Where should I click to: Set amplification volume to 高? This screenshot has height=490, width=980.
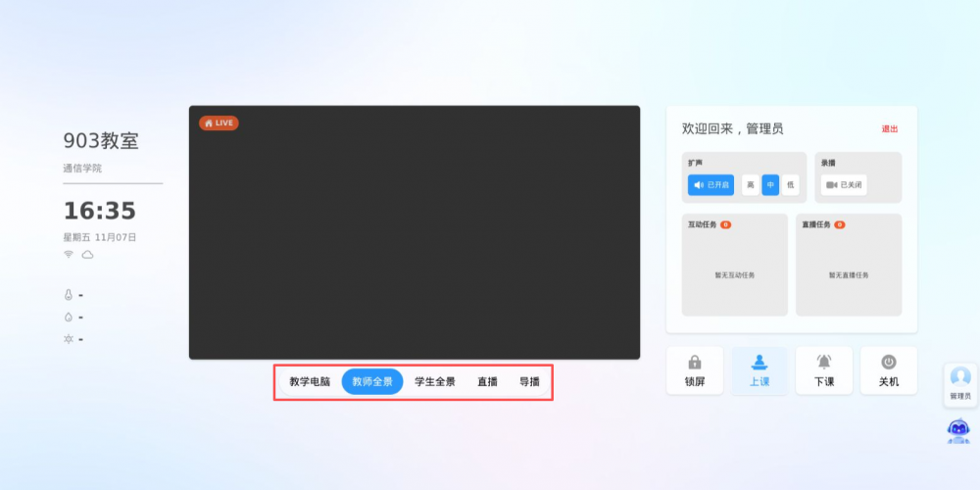coord(751,185)
